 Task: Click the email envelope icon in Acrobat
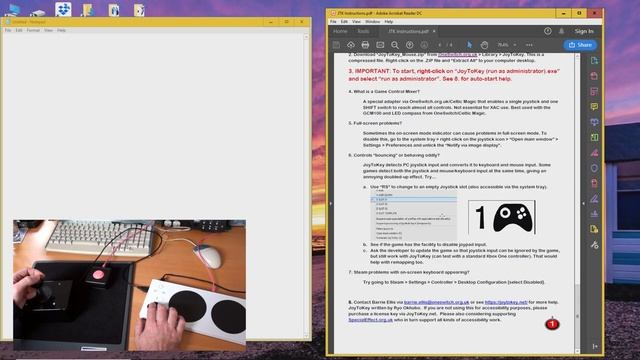380,45
